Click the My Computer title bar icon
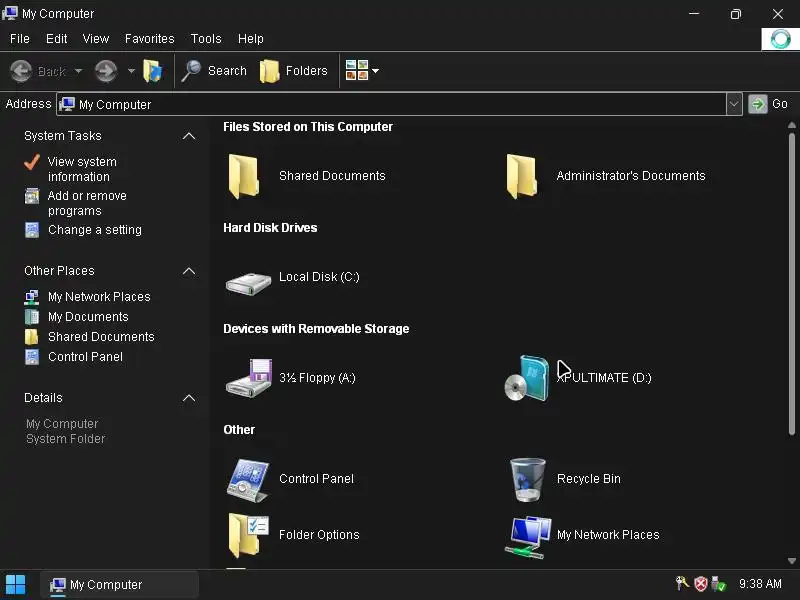 point(10,13)
